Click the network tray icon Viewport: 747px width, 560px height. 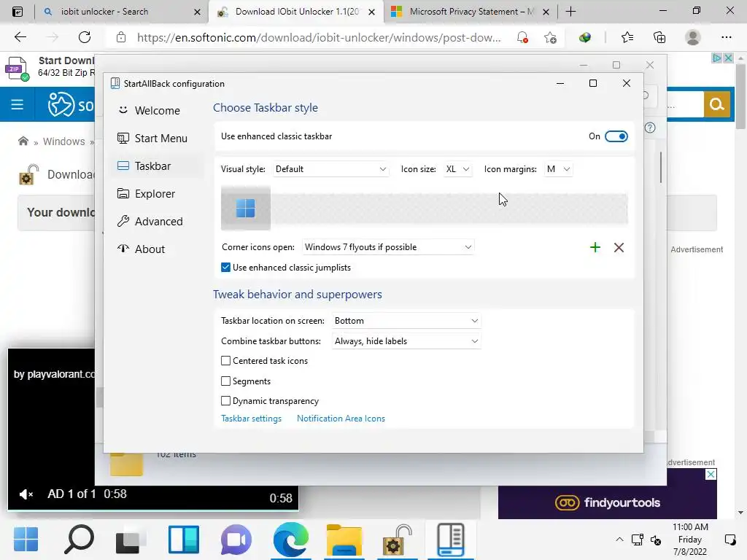coord(637,540)
